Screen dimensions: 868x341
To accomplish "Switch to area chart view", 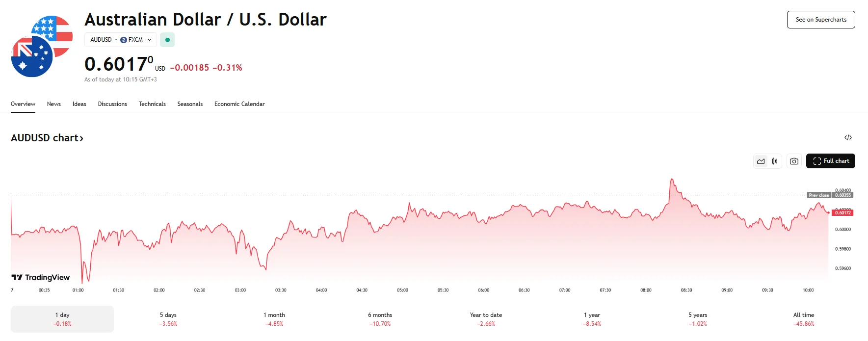I will (761, 161).
